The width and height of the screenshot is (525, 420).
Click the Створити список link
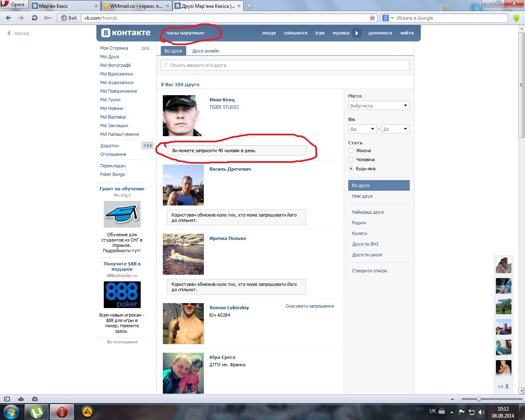pos(370,271)
